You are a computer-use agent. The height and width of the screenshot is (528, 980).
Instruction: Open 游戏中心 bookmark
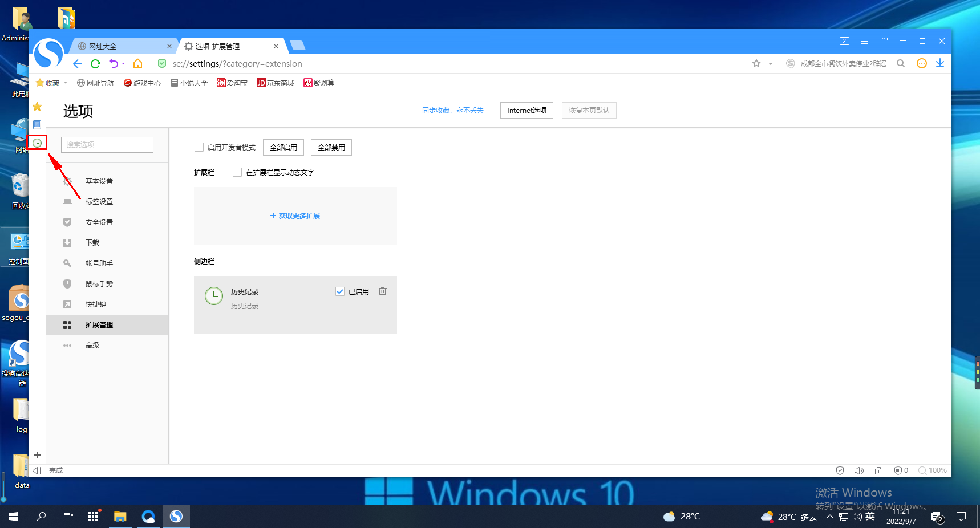point(142,83)
